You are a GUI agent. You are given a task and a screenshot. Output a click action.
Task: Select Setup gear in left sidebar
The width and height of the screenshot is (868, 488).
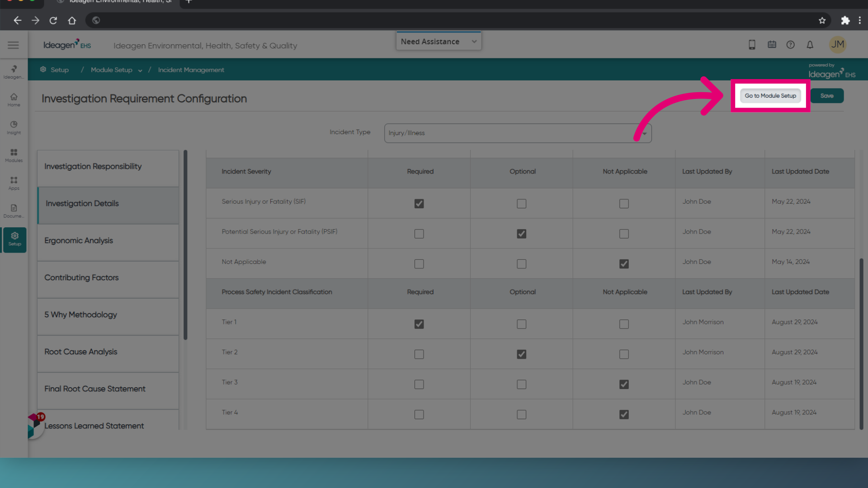pos(14,239)
